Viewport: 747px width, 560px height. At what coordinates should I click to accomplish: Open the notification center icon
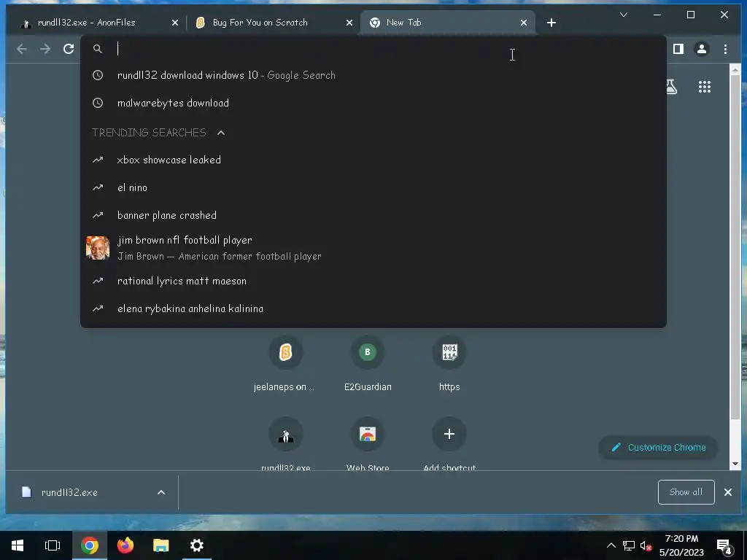tap(724, 545)
